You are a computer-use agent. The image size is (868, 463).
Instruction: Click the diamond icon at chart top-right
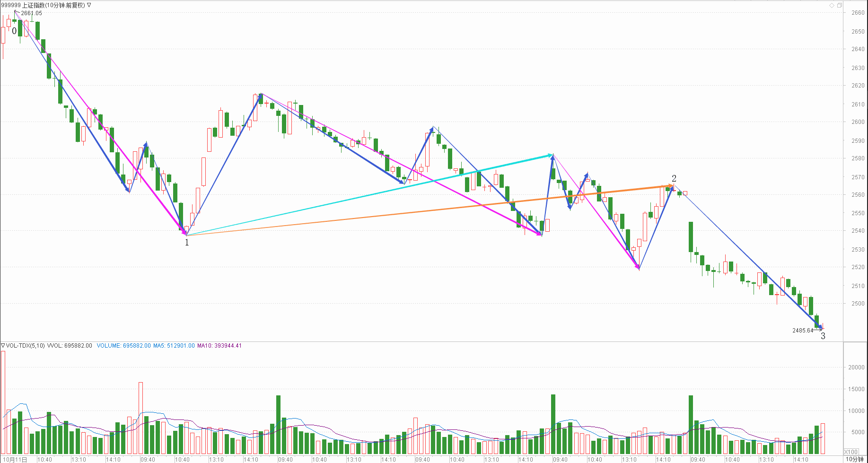coord(832,5)
